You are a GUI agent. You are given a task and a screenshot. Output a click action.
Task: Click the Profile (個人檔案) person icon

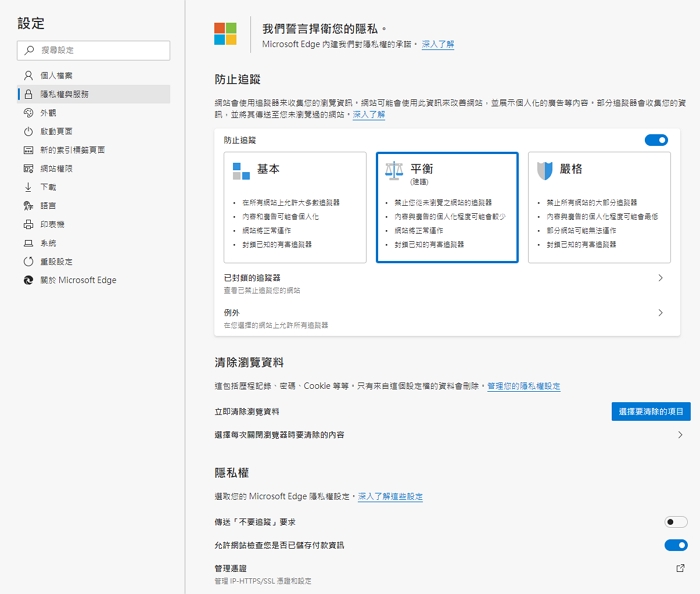28,75
